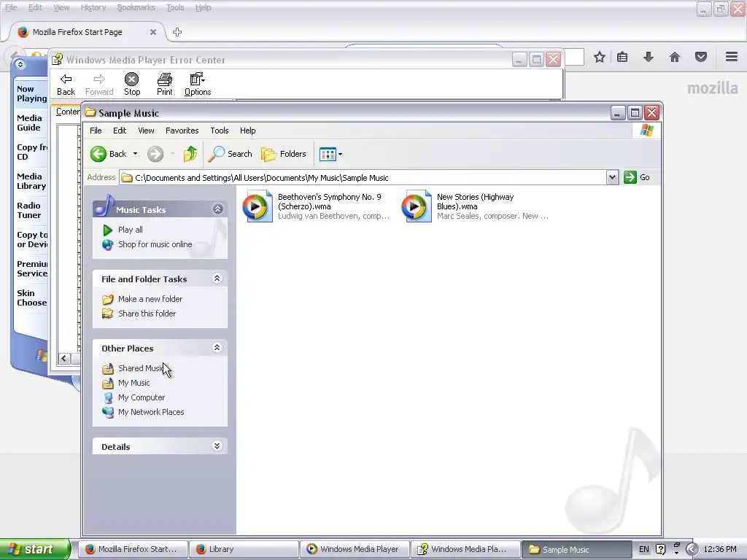Go back in Sample Music explorer
Screen dimensions: 747x560
pos(108,154)
